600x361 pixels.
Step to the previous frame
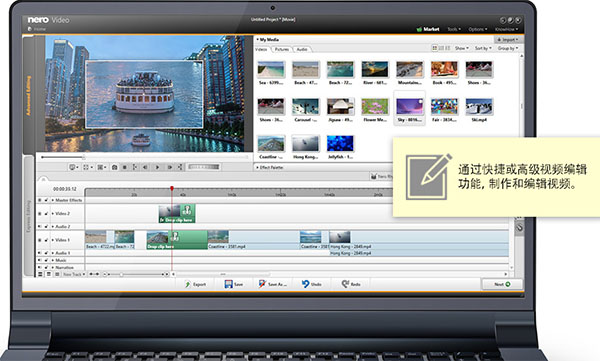pyautogui.click(x=145, y=167)
